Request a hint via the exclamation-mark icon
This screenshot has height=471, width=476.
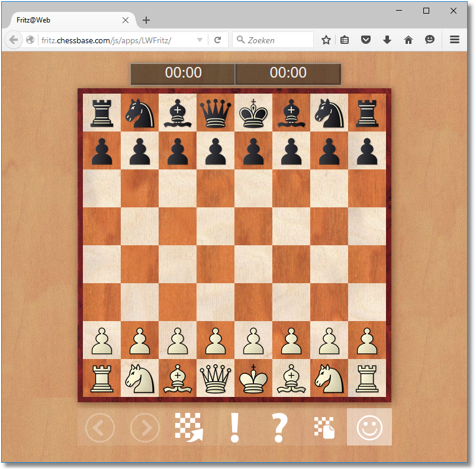point(234,427)
